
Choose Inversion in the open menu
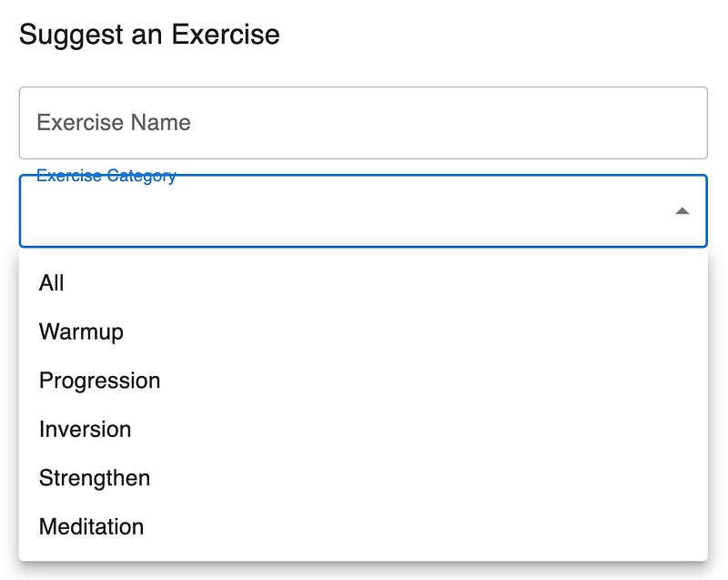coord(85,429)
